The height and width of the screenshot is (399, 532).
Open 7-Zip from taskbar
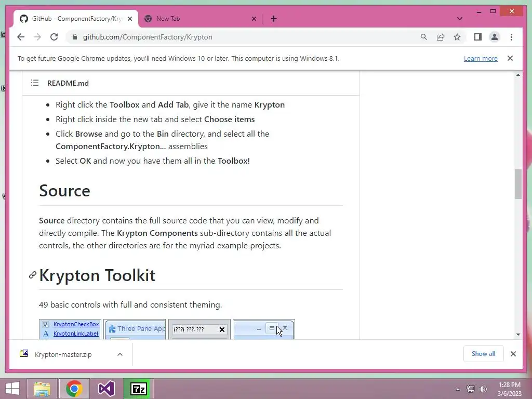(x=138, y=389)
